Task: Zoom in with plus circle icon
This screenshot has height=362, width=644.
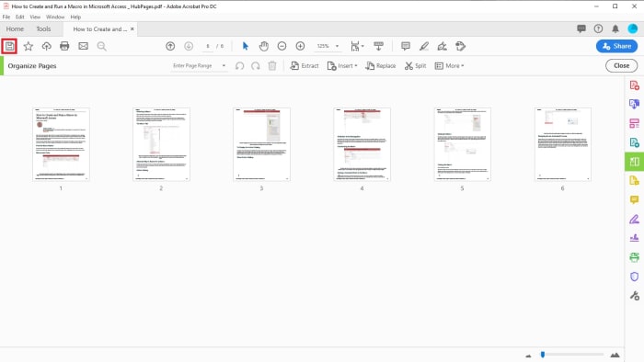Action: click(300, 46)
